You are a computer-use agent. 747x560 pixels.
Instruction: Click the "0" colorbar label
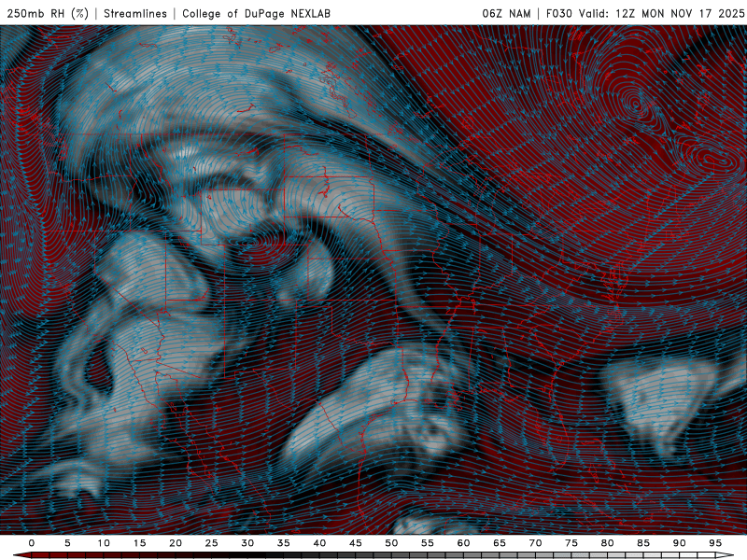pos(32,543)
